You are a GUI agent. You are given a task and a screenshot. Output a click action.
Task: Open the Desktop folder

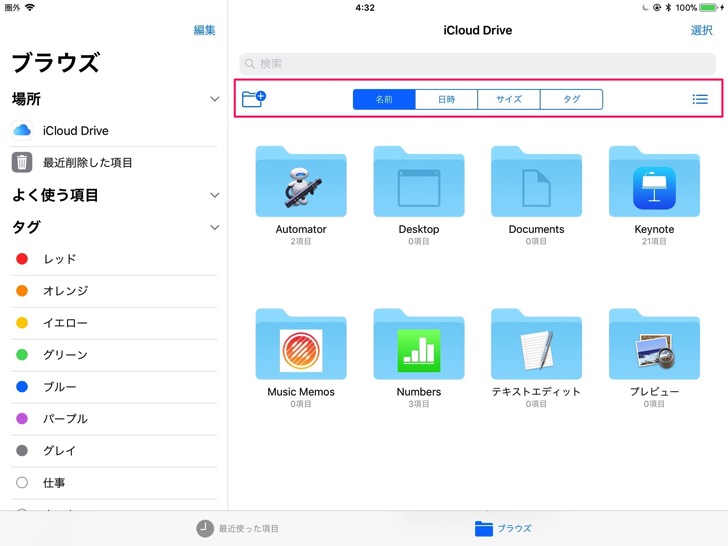click(419, 182)
